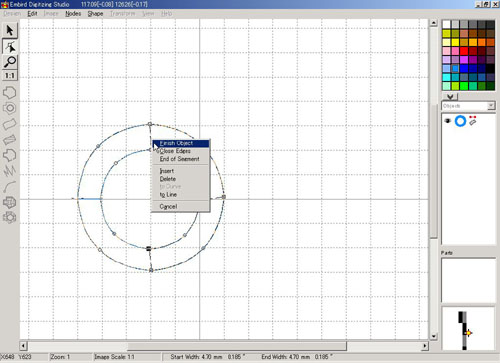This screenshot has height=363, width=500.
Task: Click the vertical scrollbar up arrow
Action: click(x=433, y=23)
